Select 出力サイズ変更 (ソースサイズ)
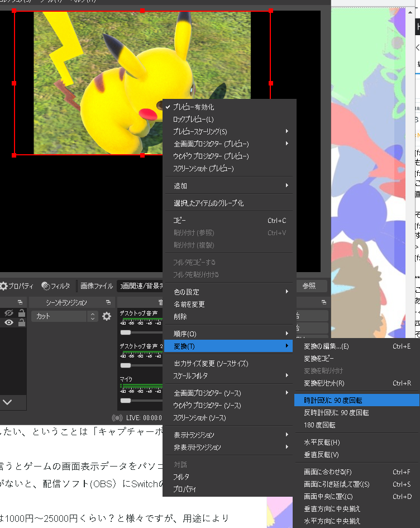The height and width of the screenshot is (528, 420). point(228,363)
